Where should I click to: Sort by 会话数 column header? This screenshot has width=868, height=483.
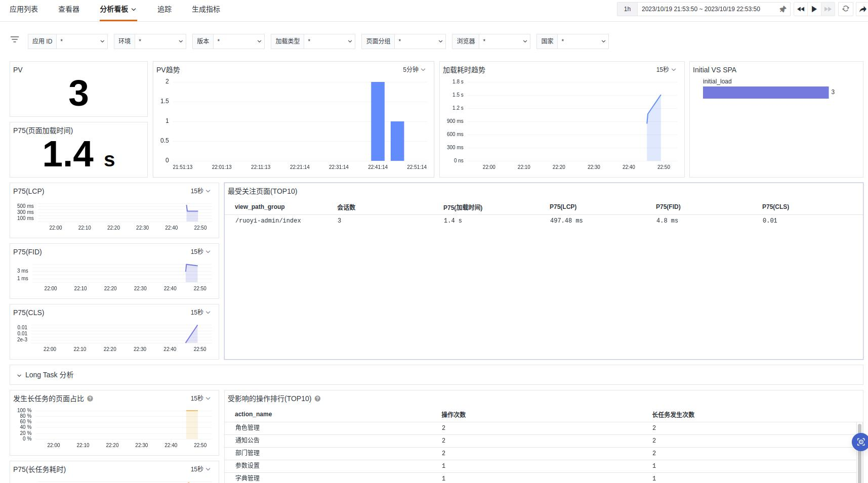point(346,207)
